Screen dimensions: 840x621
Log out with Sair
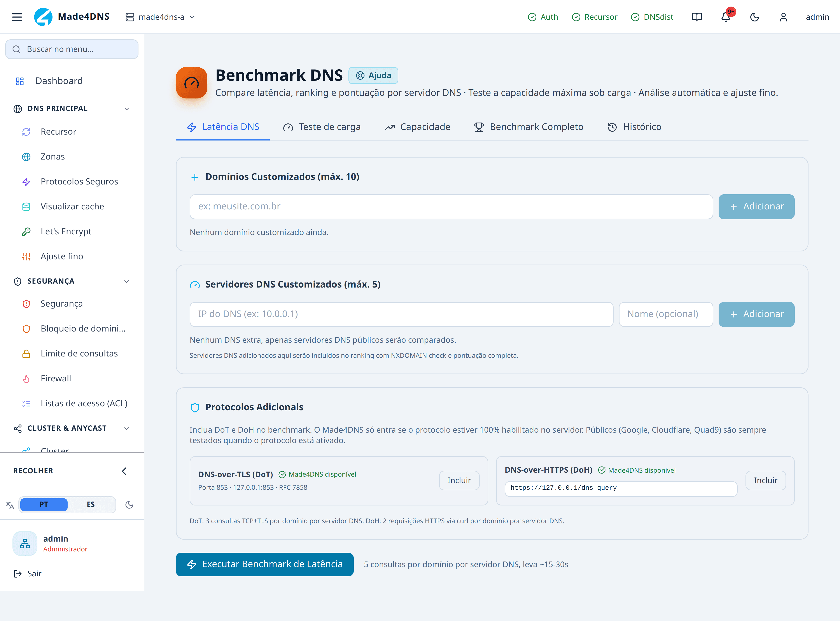coord(27,574)
